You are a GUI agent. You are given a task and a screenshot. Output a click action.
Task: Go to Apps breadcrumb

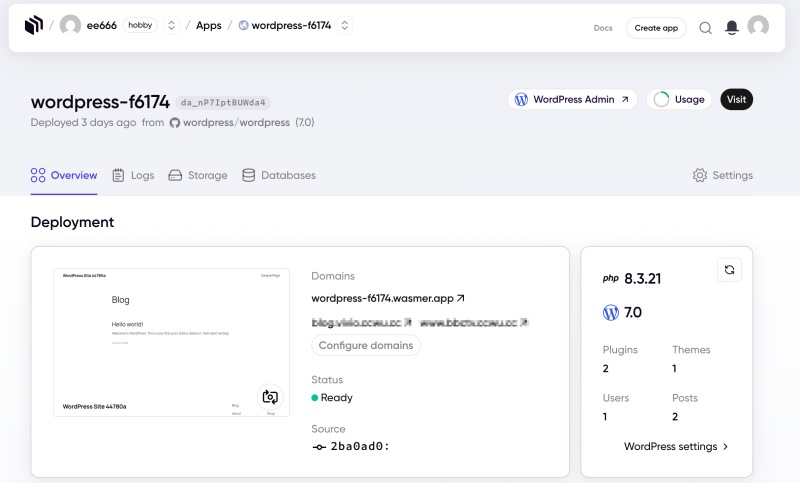coord(209,25)
